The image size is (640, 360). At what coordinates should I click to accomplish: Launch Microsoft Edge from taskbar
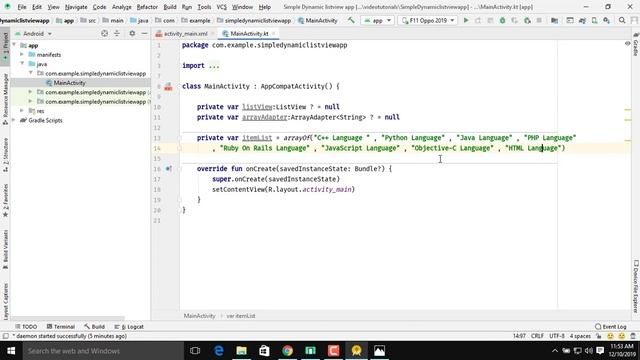tap(219, 351)
